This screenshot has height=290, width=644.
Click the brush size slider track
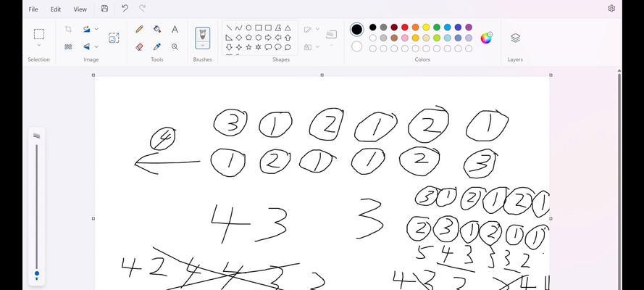tap(36, 210)
